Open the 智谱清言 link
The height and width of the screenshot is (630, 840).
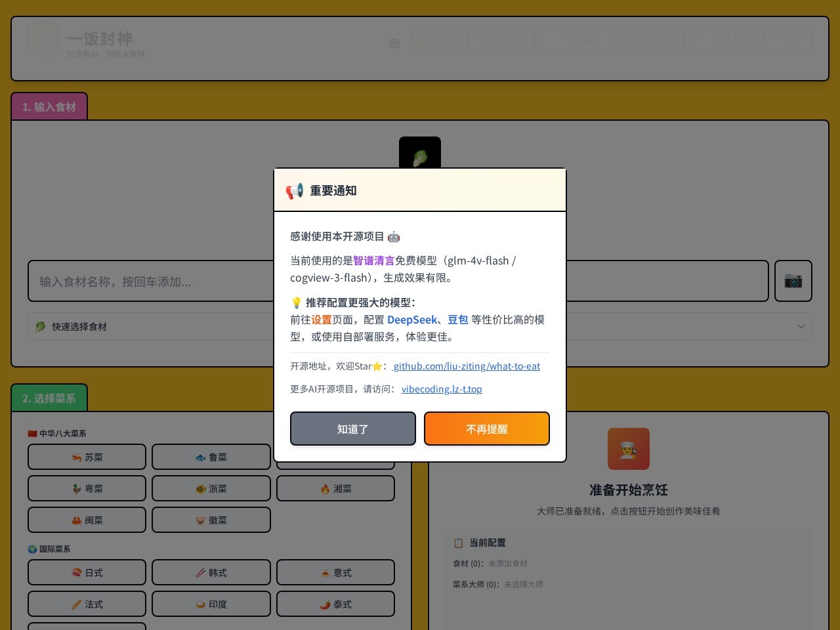pyautogui.click(x=374, y=261)
